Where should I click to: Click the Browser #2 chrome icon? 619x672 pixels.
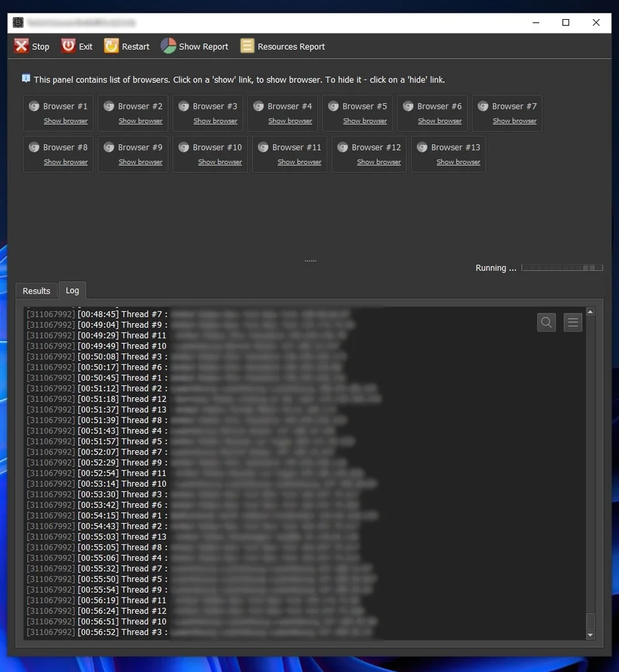click(109, 107)
